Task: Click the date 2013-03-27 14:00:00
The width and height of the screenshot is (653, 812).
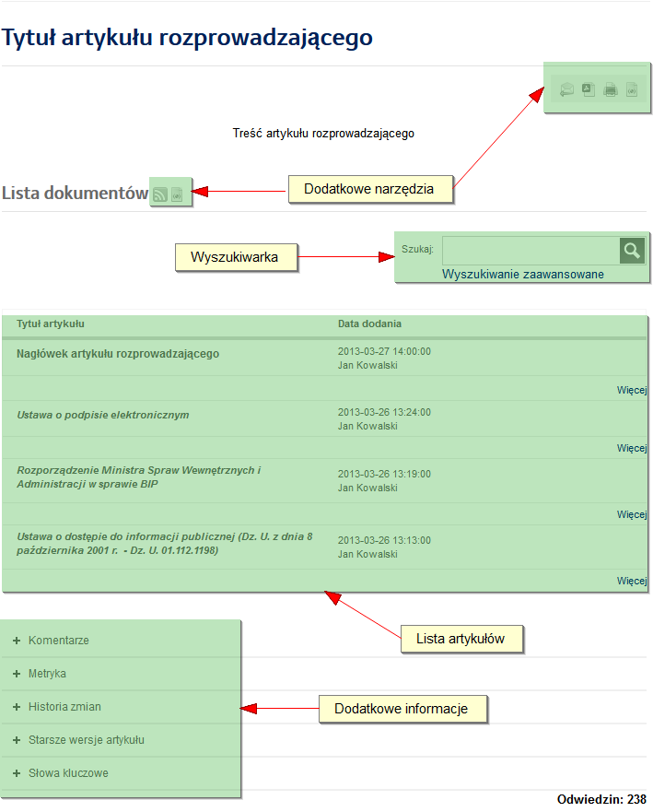Action: [384, 351]
